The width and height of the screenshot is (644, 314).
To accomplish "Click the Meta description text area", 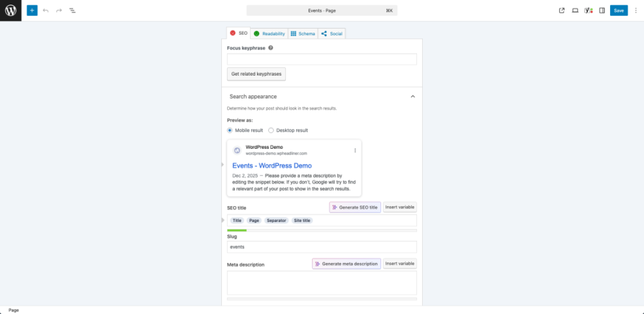I will [322, 283].
